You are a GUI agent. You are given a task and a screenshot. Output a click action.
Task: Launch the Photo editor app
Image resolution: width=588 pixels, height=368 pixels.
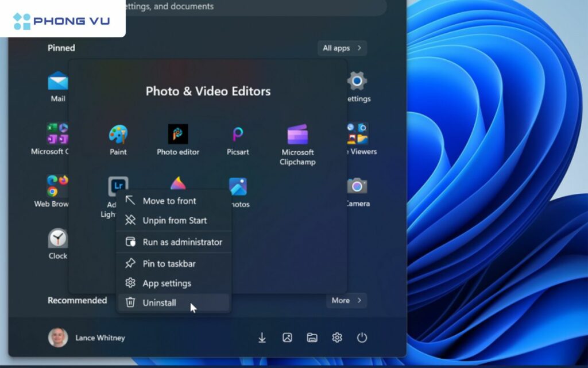pyautogui.click(x=178, y=135)
